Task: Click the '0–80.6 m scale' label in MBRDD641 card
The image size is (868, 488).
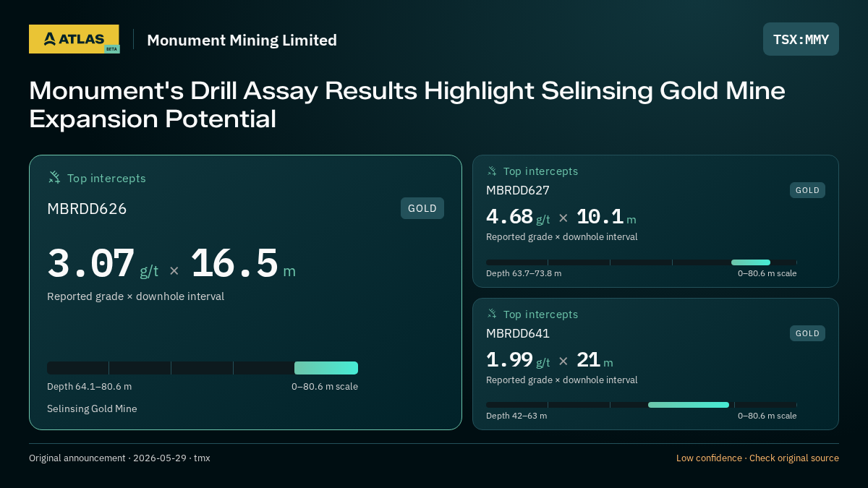Action: [767, 416]
